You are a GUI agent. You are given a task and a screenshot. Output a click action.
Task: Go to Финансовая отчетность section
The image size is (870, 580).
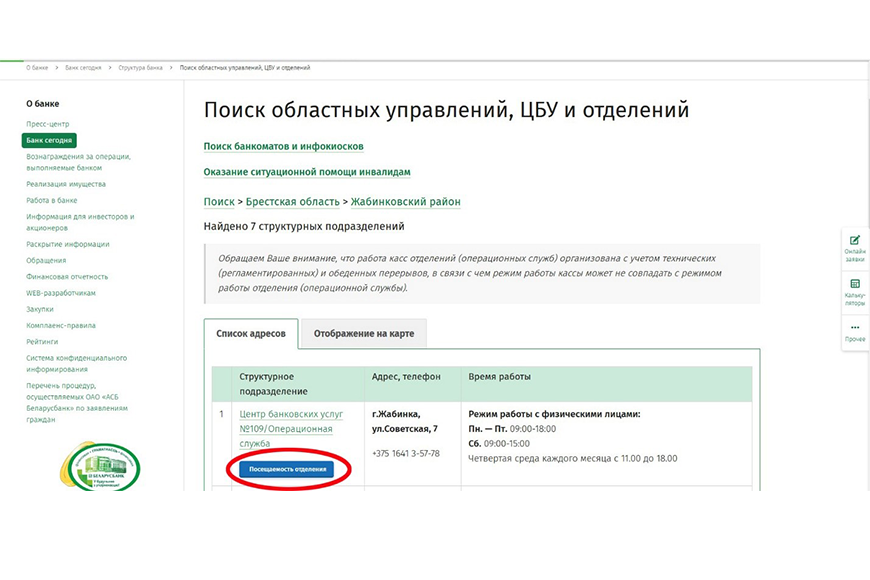pos(68,276)
